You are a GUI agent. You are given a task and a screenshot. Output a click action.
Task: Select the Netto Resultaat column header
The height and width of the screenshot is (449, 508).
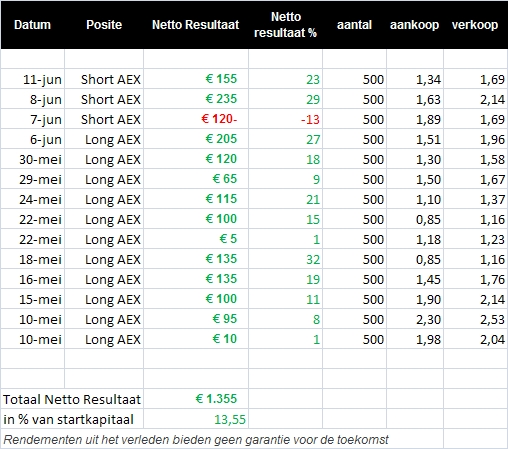point(196,25)
